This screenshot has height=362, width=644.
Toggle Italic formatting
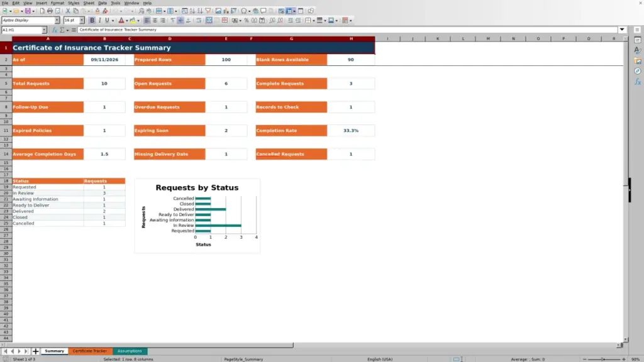click(x=99, y=20)
